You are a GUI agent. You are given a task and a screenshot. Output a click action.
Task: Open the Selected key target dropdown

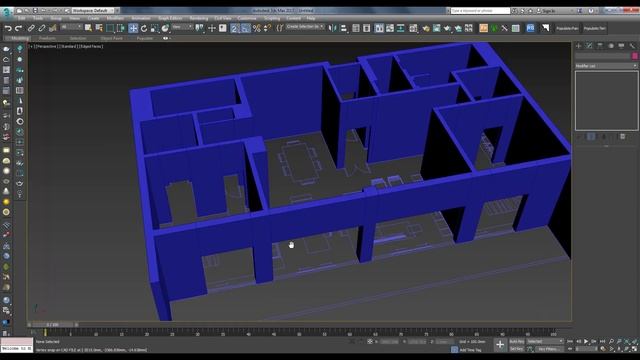pos(545,341)
